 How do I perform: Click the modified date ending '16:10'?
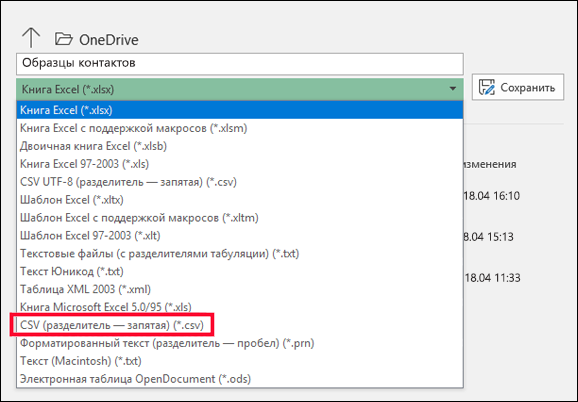click(492, 196)
